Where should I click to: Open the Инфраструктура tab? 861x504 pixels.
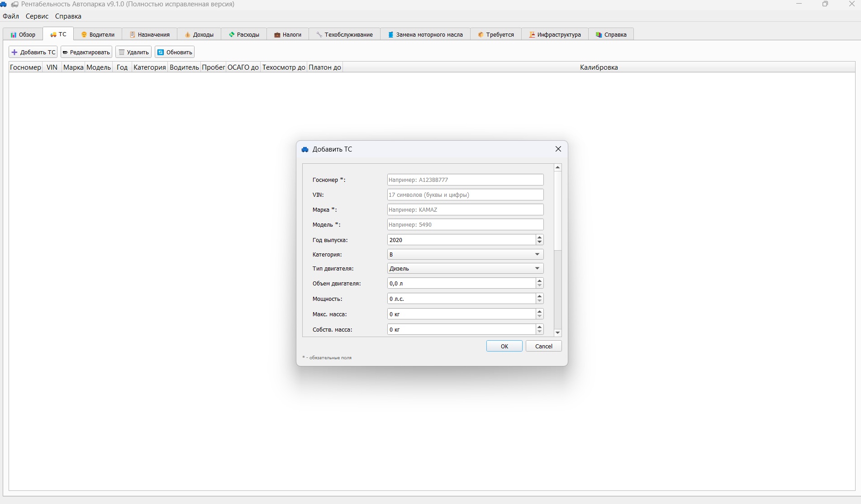coord(555,34)
